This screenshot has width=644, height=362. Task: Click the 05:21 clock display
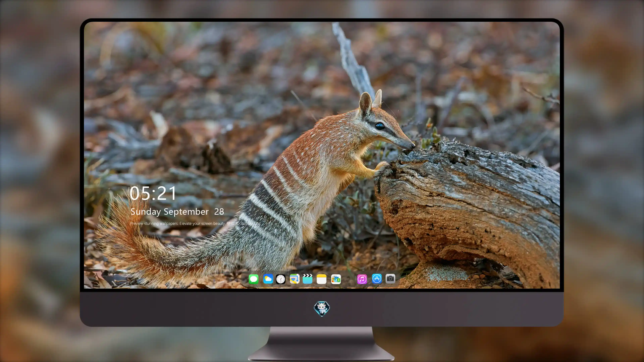[153, 193]
